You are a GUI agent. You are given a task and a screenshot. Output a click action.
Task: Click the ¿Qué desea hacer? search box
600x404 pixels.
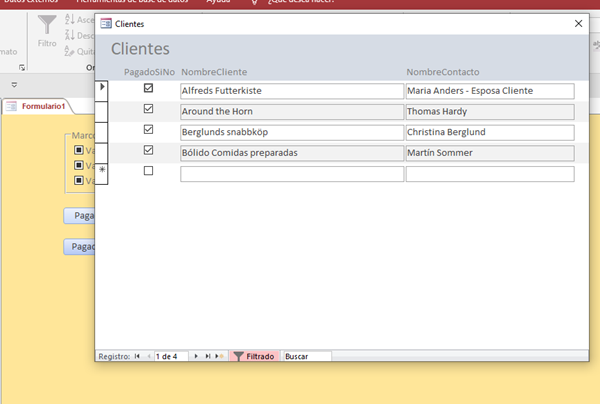(x=301, y=2)
